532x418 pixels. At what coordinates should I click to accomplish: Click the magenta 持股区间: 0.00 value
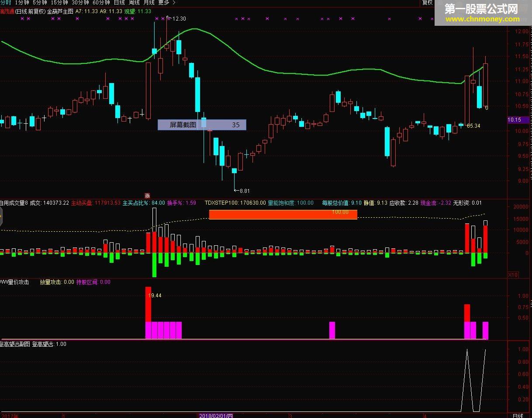tap(93, 282)
